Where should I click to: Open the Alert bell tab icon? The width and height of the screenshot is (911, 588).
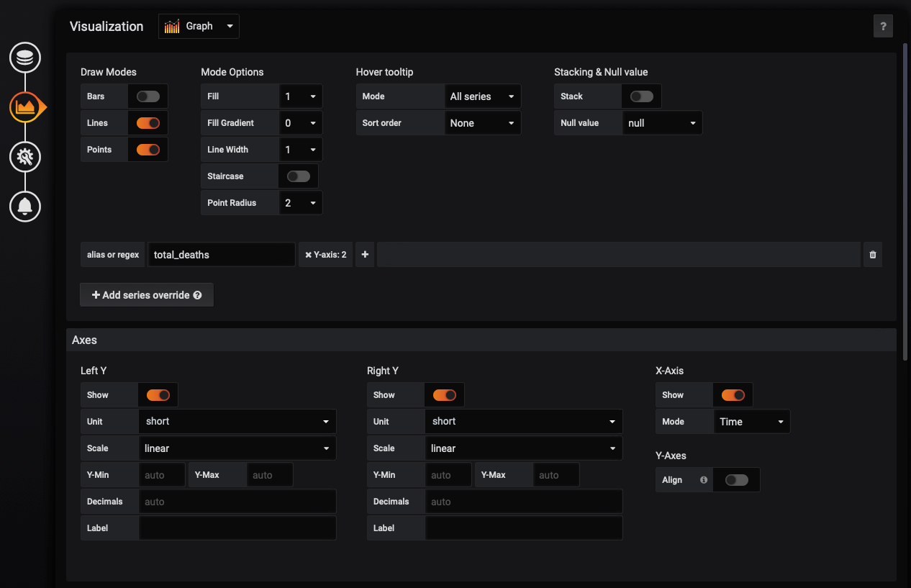[25, 207]
